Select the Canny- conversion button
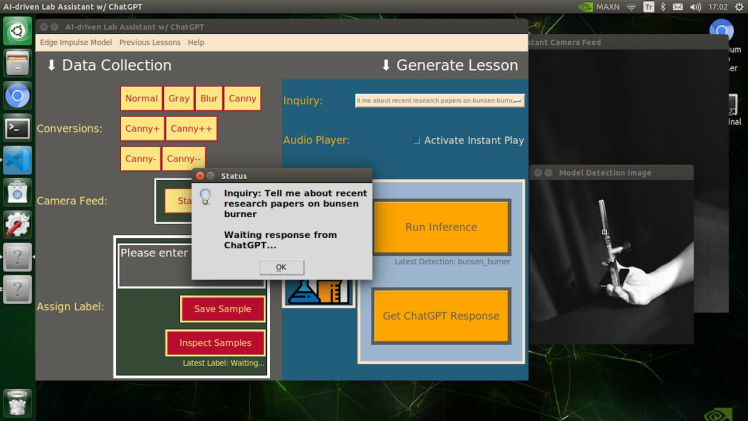The width and height of the screenshot is (748, 421). click(x=140, y=158)
